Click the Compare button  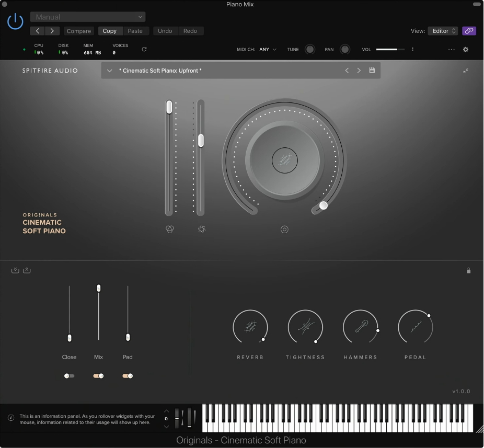coord(79,31)
